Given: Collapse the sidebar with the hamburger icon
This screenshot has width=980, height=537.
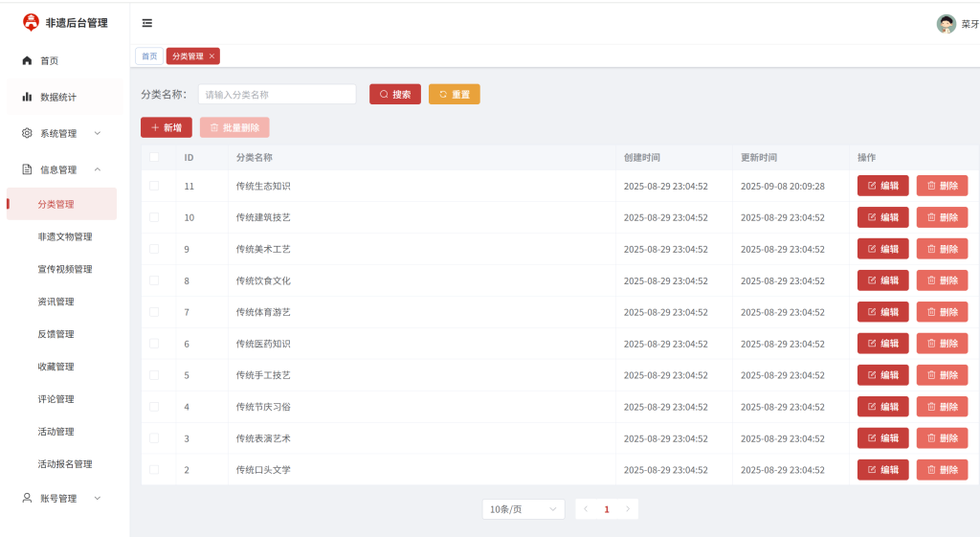Looking at the screenshot, I should point(146,23).
